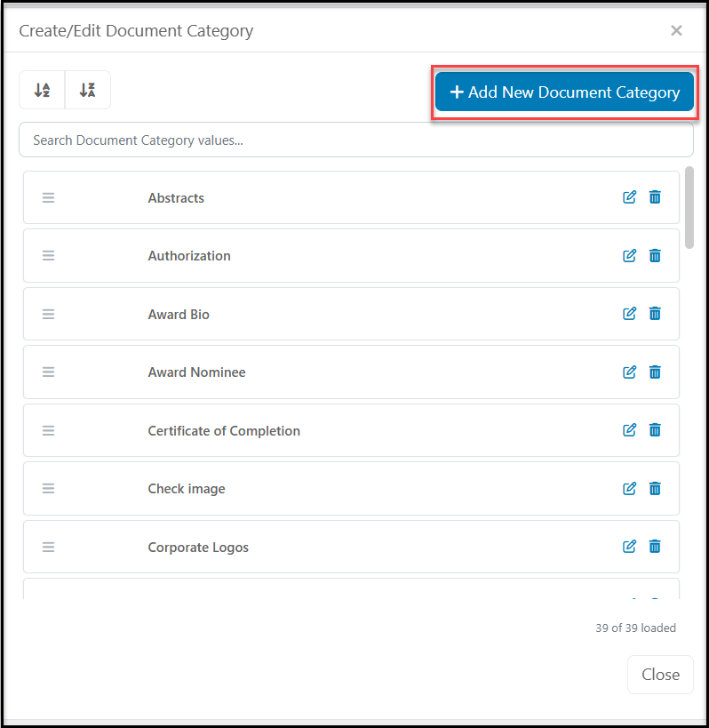Click the Create/Edit Document Category title

click(136, 31)
